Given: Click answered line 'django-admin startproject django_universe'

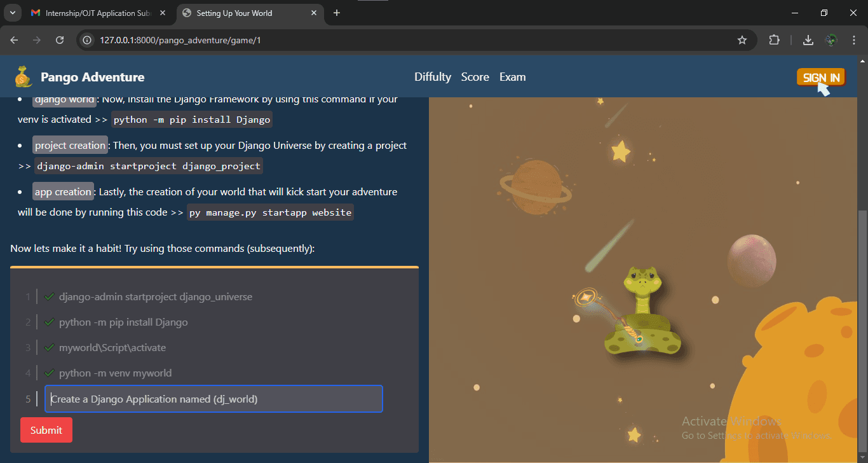Looking at the screenshot, I should point(156,296).
